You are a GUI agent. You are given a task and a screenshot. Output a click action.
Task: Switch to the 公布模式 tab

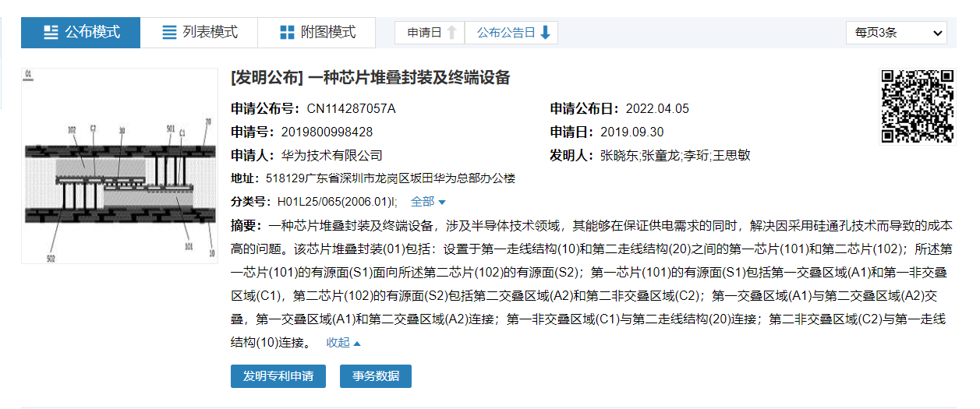(81, 33)
